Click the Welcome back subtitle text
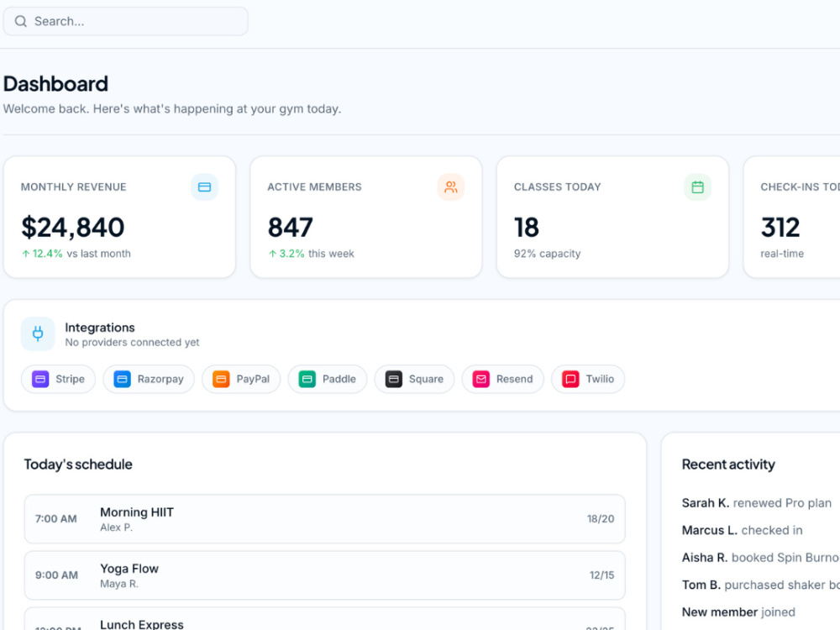This screenshot has height=630, width=840. tap(172, 109)
